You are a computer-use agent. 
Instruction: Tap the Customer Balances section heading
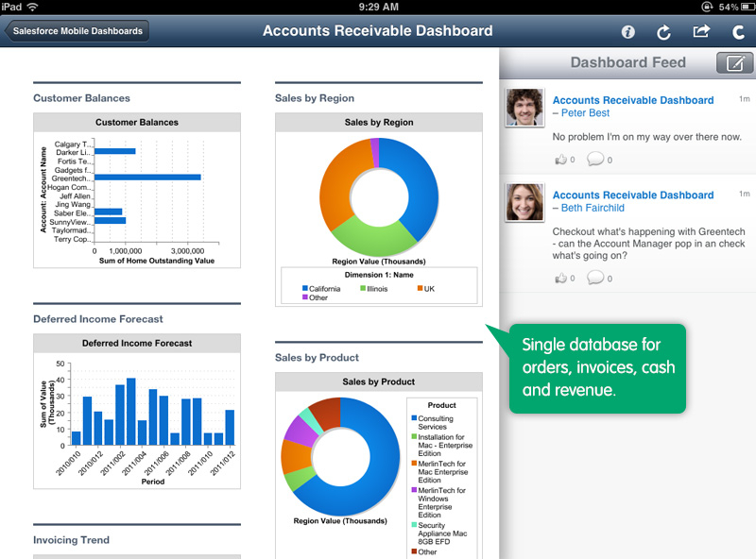point(81,98)
